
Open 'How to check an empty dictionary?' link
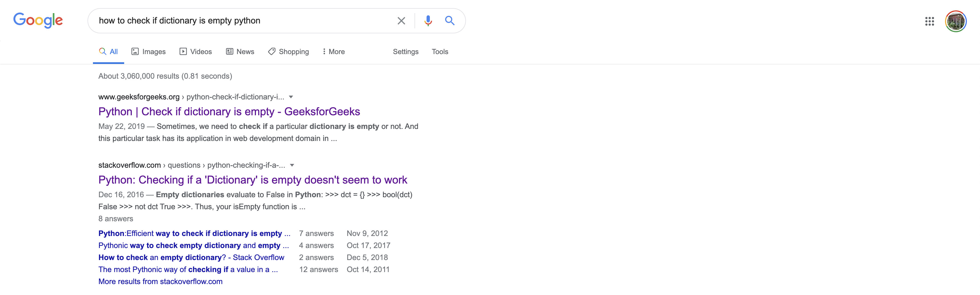pyautogui.click(x=191, y=257)
